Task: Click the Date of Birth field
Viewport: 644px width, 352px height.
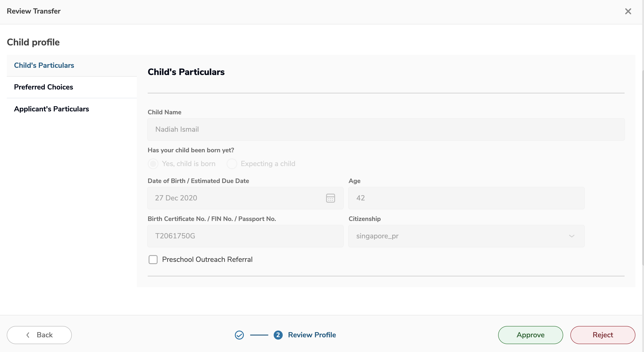Action: pos(235,198)
